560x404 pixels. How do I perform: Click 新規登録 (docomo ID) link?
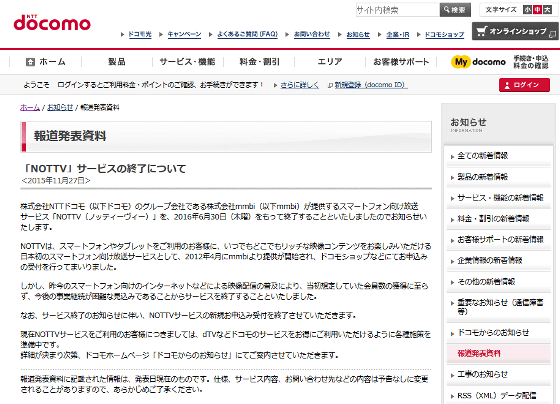(x=371, y=85)
